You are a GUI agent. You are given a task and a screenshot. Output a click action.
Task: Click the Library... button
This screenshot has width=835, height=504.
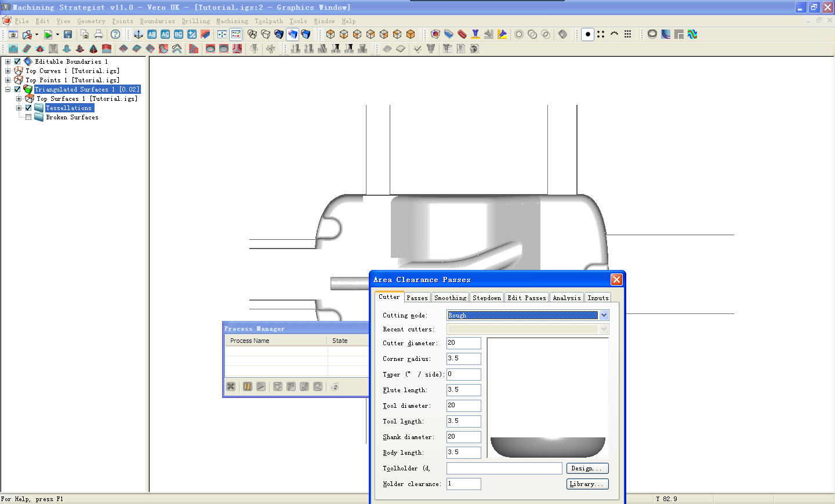click(x=587, y=484)
